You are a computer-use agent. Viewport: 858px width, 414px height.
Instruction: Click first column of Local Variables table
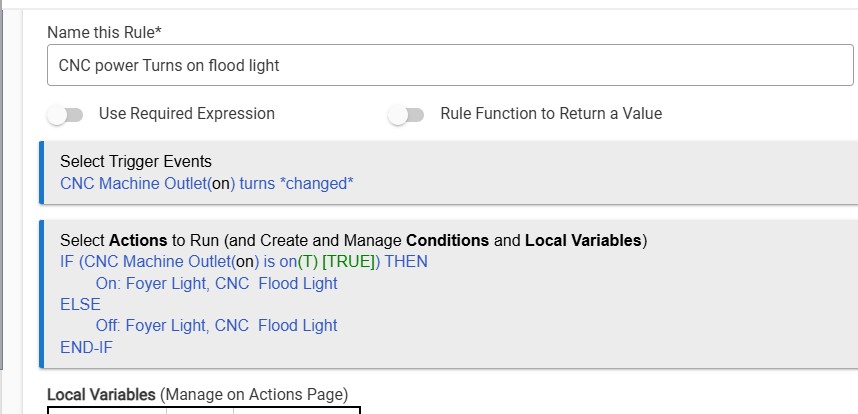107,409
